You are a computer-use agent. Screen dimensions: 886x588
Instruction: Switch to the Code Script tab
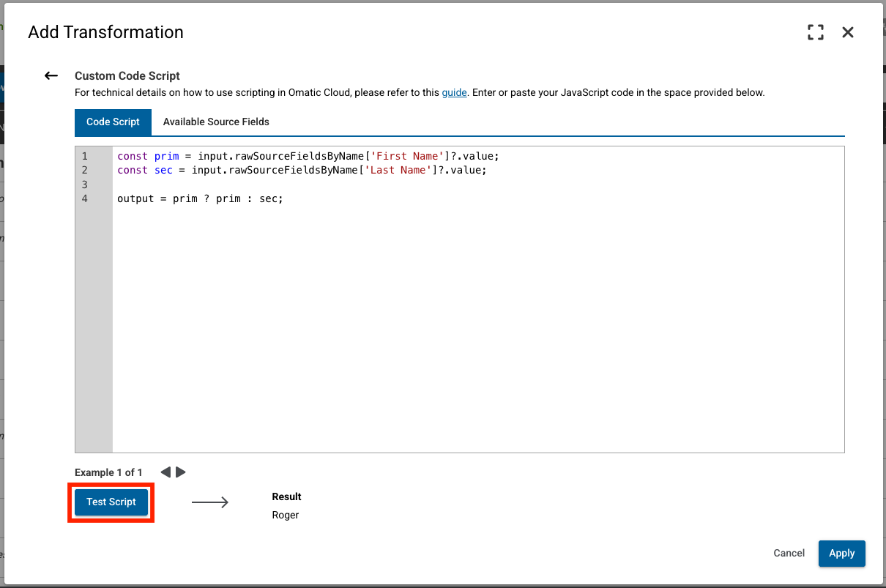pyautogui.click(x=113, y=122)
